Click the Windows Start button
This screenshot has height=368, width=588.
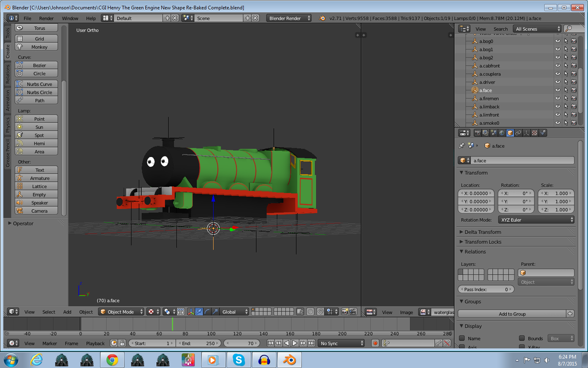click(10, 360)
